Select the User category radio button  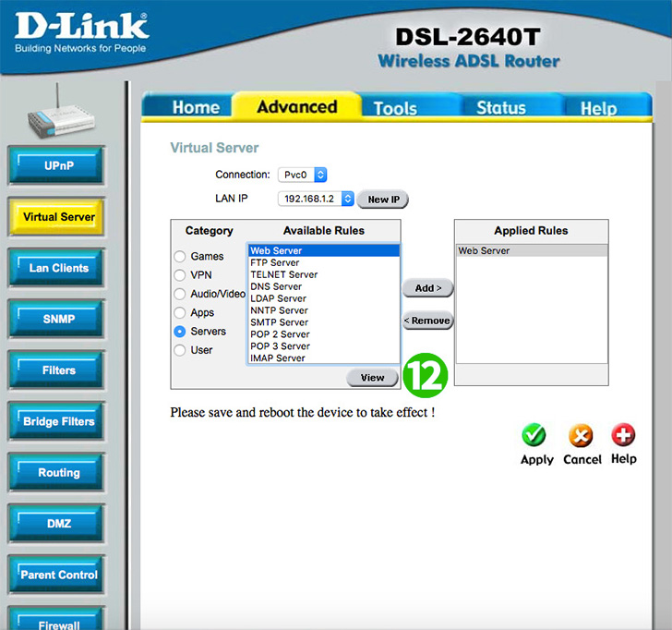[180, 350]
